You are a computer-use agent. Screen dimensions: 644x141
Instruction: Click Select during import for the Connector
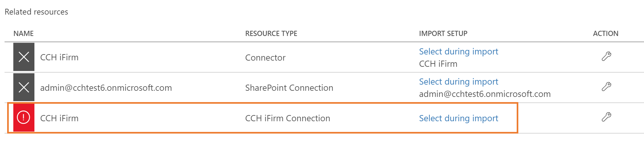pos(458,52)
